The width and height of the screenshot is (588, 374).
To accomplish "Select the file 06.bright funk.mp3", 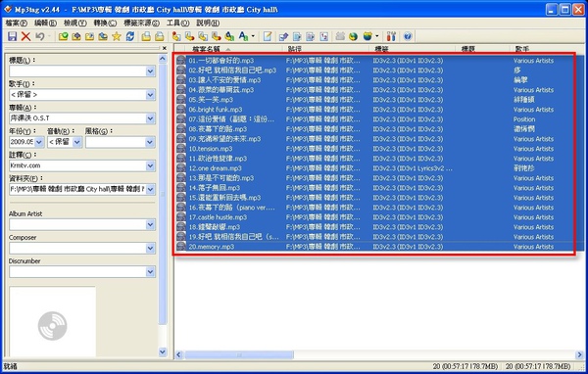I will point(216,110).
